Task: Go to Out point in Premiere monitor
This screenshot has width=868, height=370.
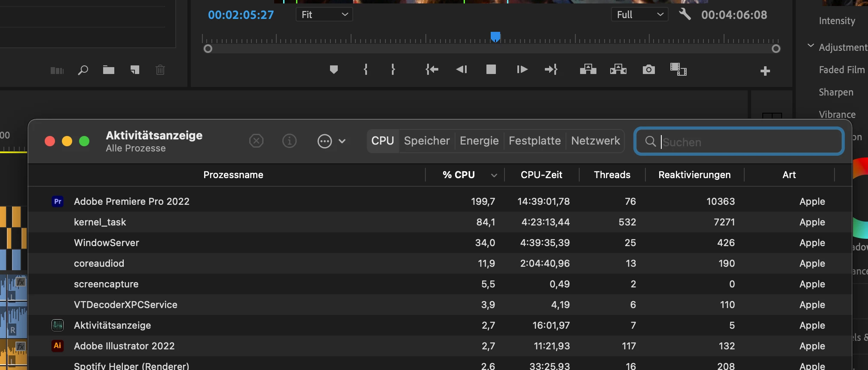Action: point(551,69)
